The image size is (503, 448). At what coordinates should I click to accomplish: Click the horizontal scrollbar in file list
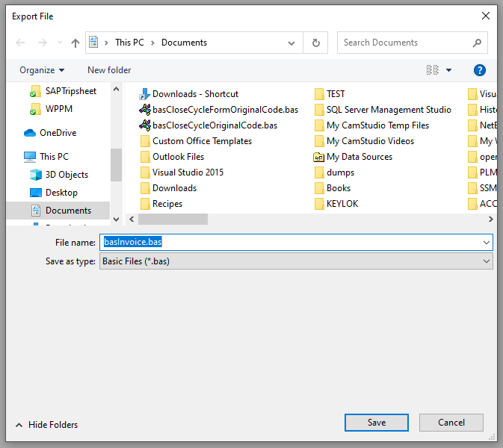point(173,219)
